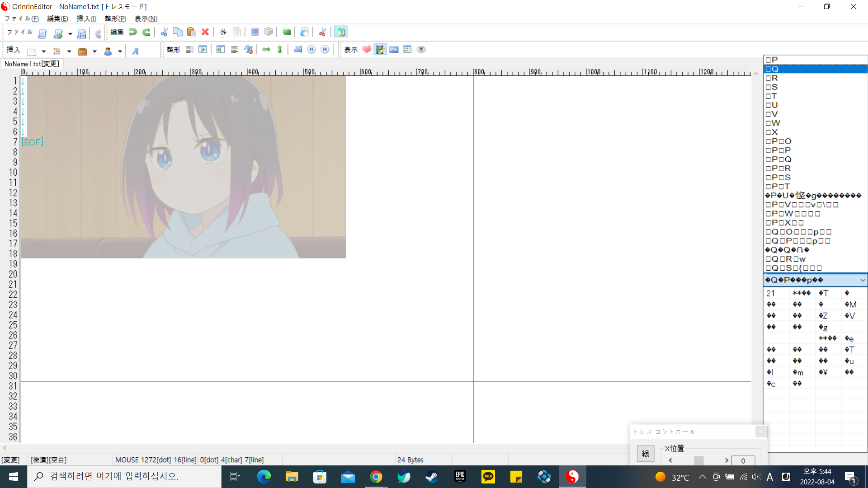Open dropdown arrow beside the open-file icon
The height and width of the screenshot is (488, 868).
pos(70,34)
